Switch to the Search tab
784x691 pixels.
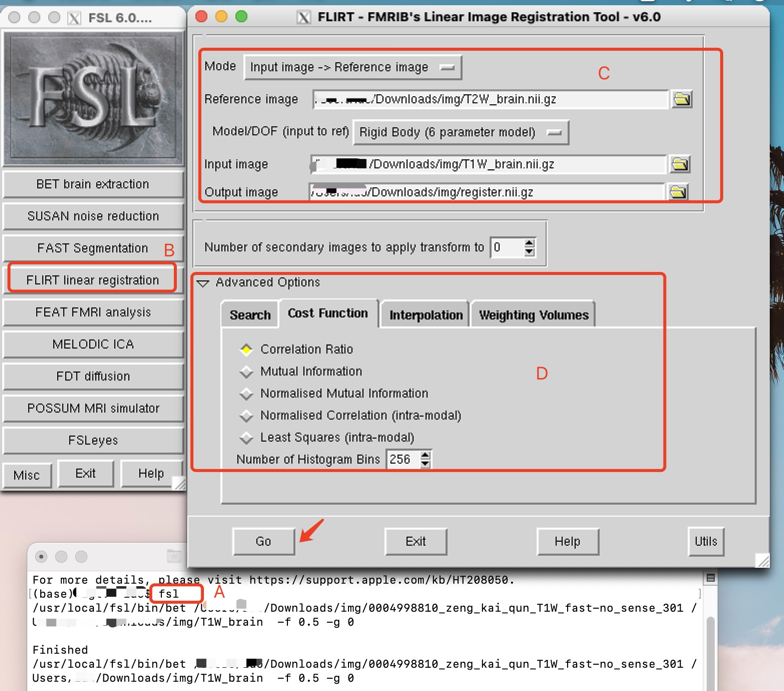pyautogui.click(x=250, y=315)
